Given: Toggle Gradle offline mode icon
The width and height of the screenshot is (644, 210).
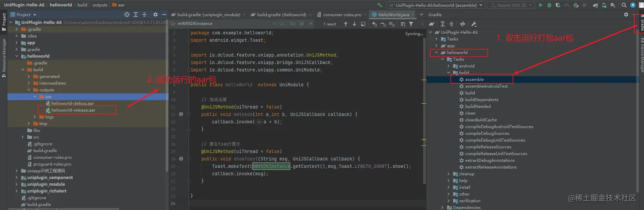Looking at the screenshot, I should 463,24.
